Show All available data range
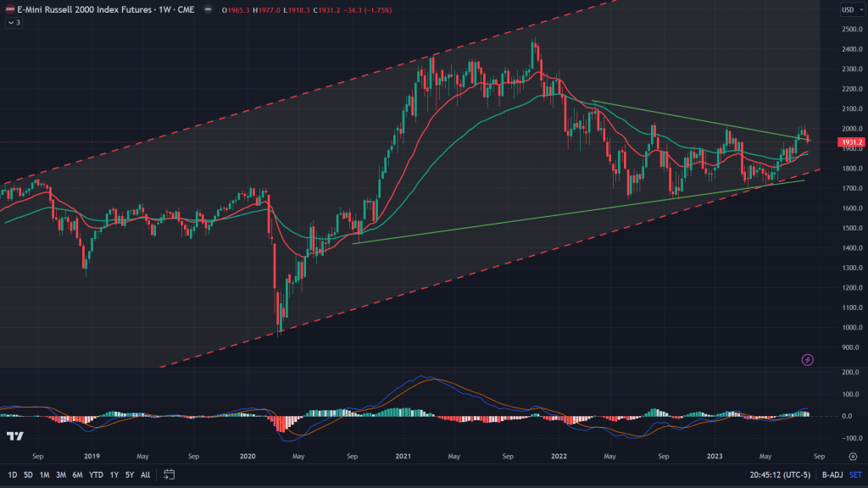Screen dimensions: 868x488 (146, 474)
